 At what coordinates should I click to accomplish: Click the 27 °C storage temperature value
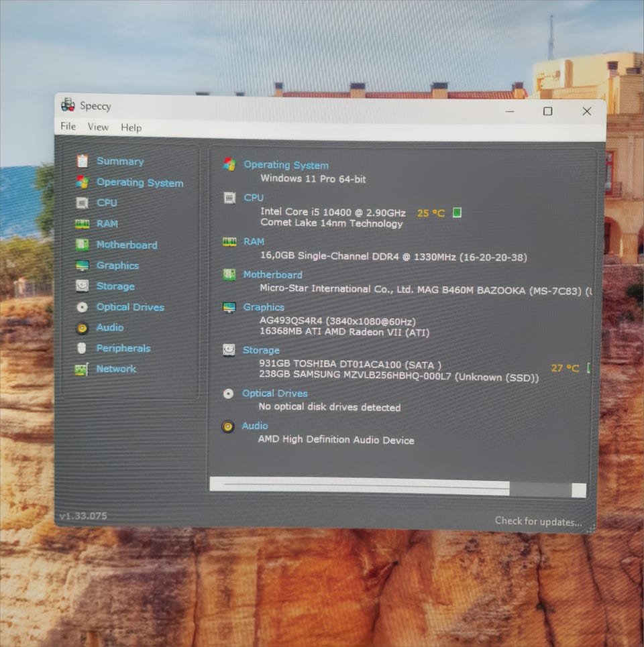565,367
